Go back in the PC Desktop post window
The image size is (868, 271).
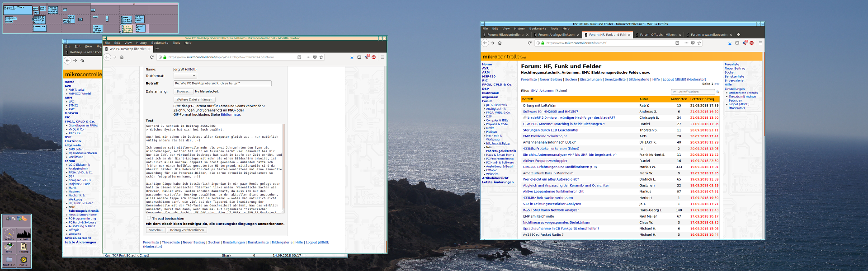pyautogui.click(x=107, y=57)
